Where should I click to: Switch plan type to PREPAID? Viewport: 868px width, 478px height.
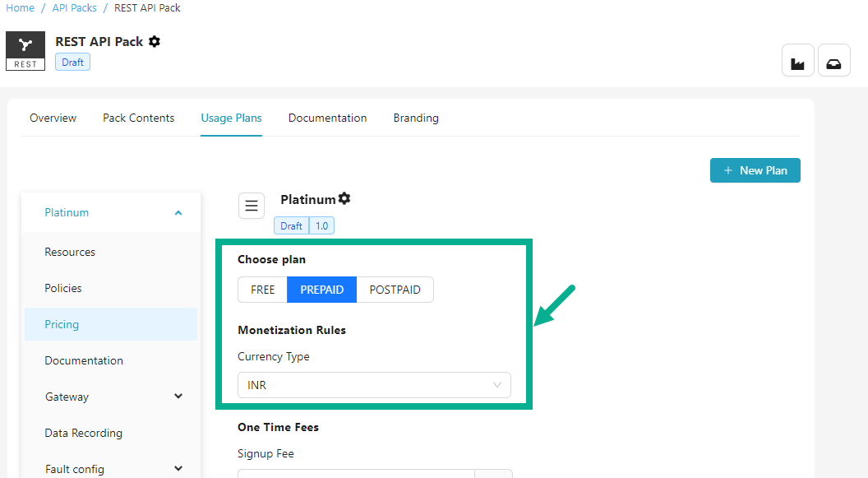coord(321,290)
